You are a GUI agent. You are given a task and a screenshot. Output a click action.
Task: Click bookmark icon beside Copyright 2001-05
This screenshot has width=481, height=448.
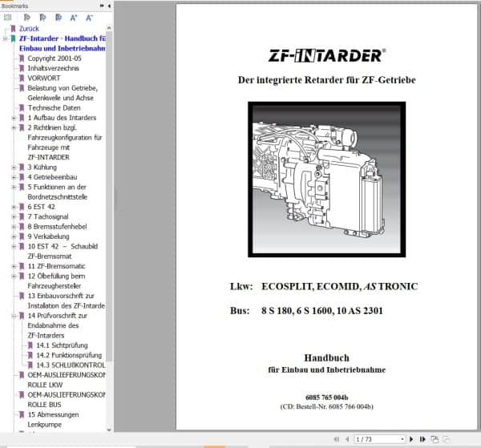point(22,59)
